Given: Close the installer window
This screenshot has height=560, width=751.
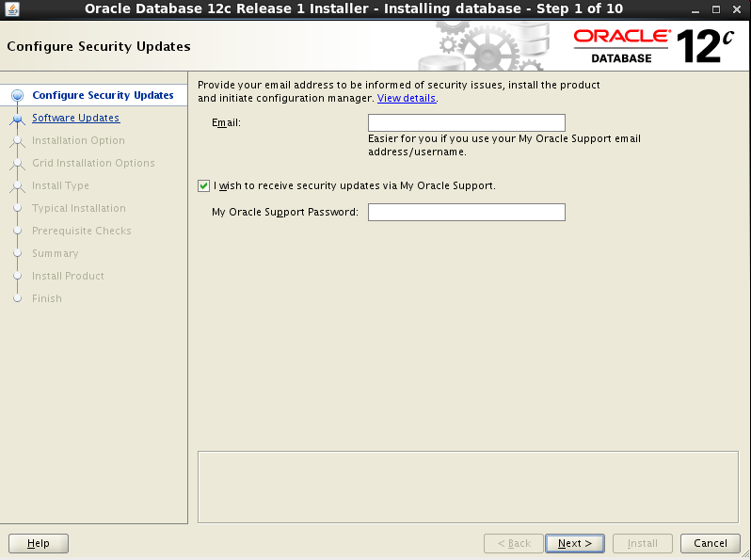Looking at the screenshot, I should 737,9.
